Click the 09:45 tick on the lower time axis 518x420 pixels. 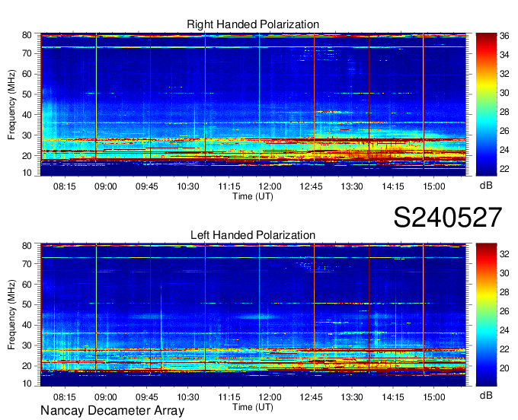pyautogui.click(x=147, y=397)
